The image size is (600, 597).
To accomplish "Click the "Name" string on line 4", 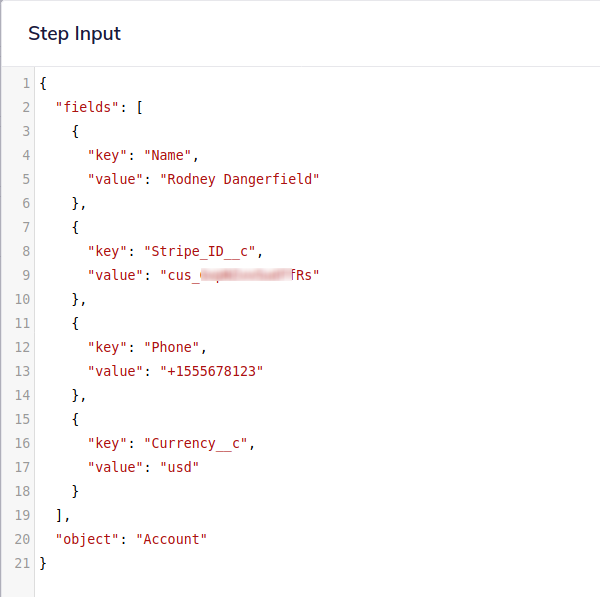I will pos(172,155).
